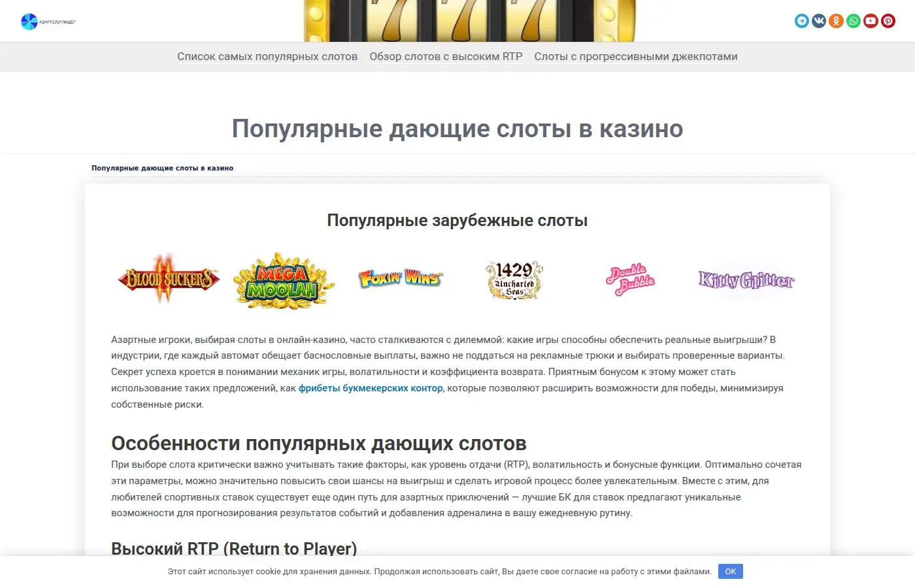Open 'Обзор слотов с высоким RTP' menu item

coord(446,57)
